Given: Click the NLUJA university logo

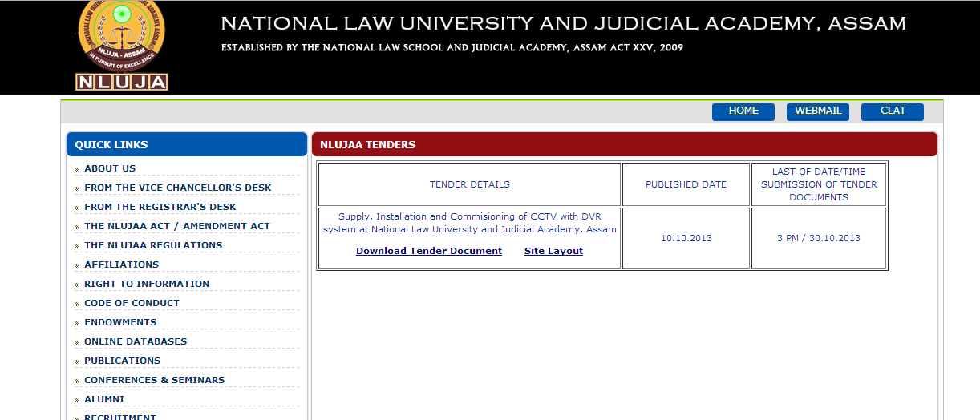Looking at the screenshot, I should point(121,45).
